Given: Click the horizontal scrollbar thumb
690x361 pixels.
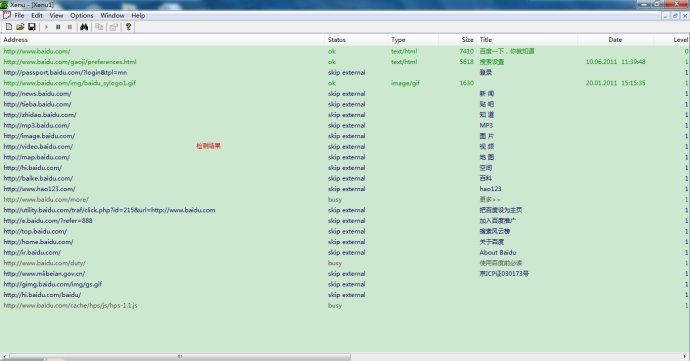Looking at the screenshot, I should click(180, 356).
